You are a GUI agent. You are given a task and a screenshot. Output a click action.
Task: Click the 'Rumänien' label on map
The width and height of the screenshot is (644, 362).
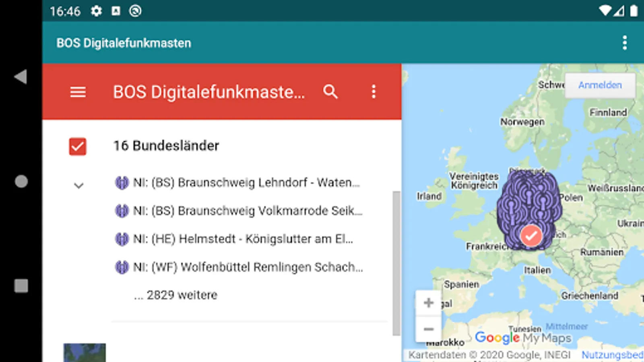tap(602, 252)
